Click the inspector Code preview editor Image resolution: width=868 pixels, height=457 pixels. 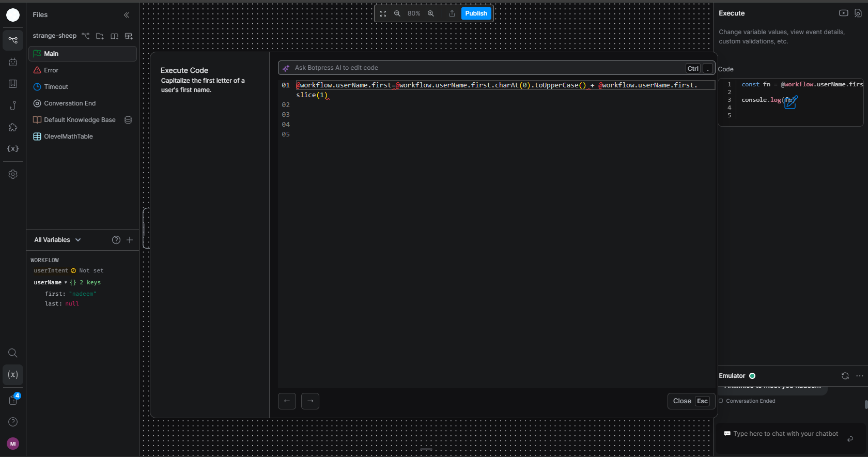click(x=791, y=102)
